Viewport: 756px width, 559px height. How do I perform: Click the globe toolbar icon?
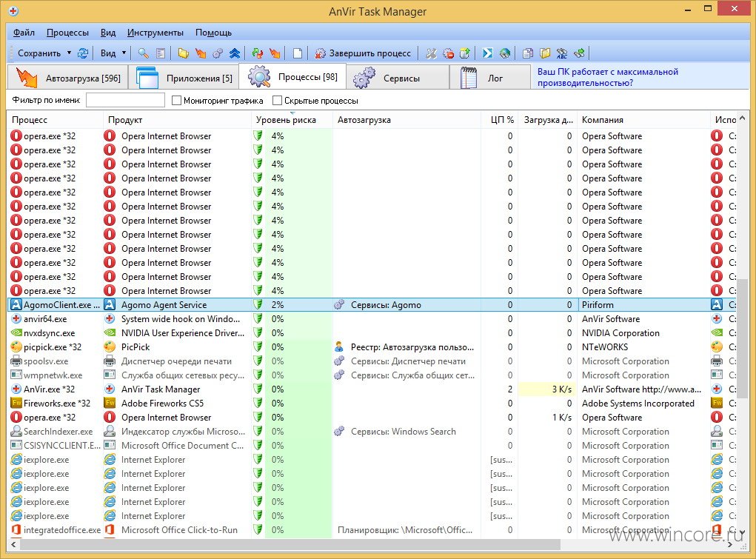point(505,53)
